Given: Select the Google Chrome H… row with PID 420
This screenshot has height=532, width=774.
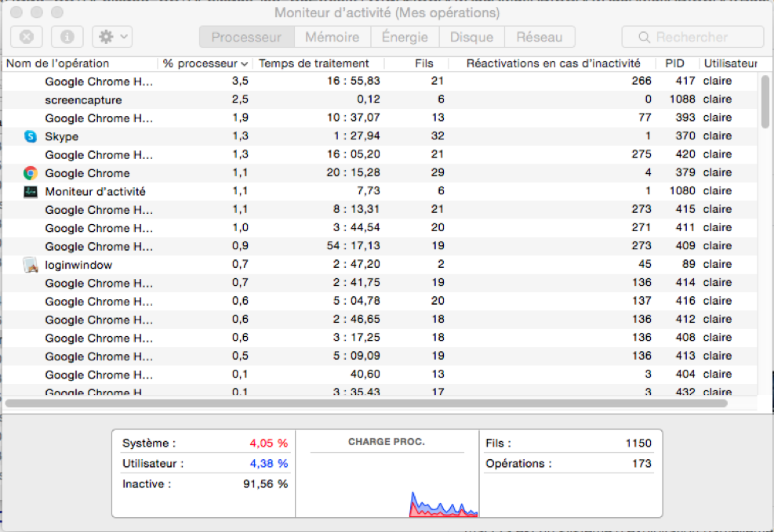Looking at the screenshot, I should 380,155.
